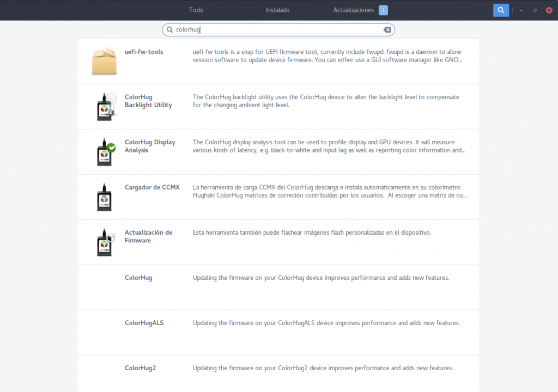Screen dimensions: 558x392
Task: Open the Actualizaciones tab
Action: [x=353, y=10]
